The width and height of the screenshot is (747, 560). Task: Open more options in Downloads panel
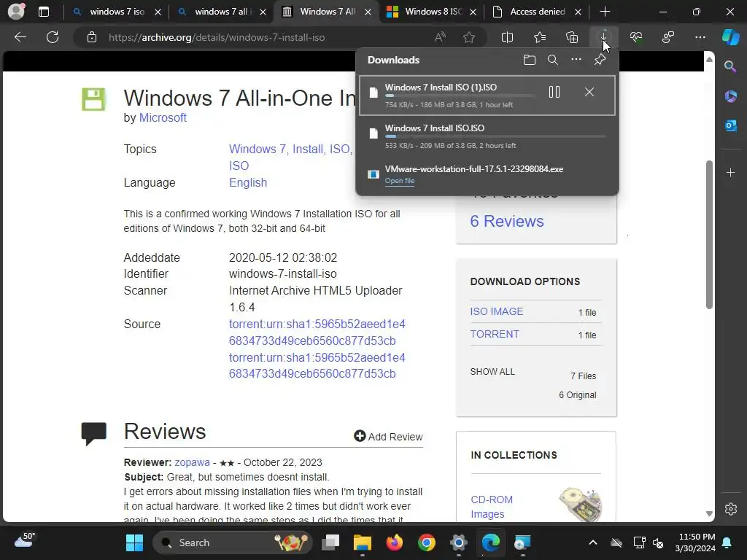(576, 60)
